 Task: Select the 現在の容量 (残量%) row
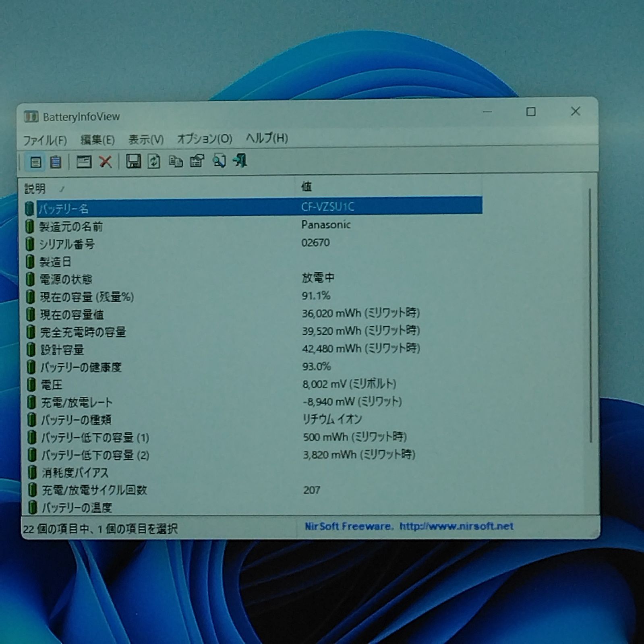pos(254,296)
